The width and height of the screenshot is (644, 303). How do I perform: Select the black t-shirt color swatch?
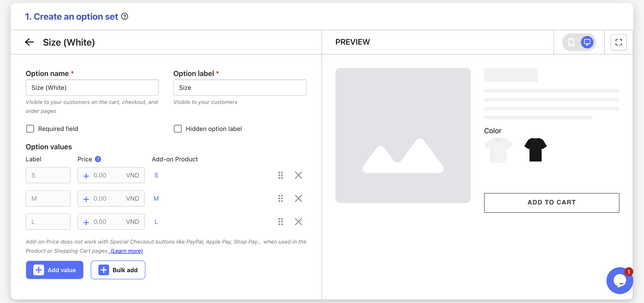(535, 150)
